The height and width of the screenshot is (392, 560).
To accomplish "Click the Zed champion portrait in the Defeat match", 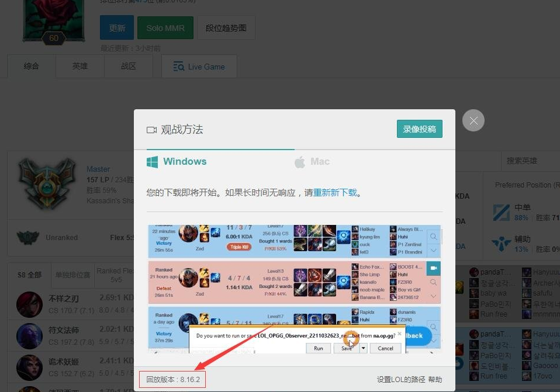I will pyautogui.click(x=188, y=277).
